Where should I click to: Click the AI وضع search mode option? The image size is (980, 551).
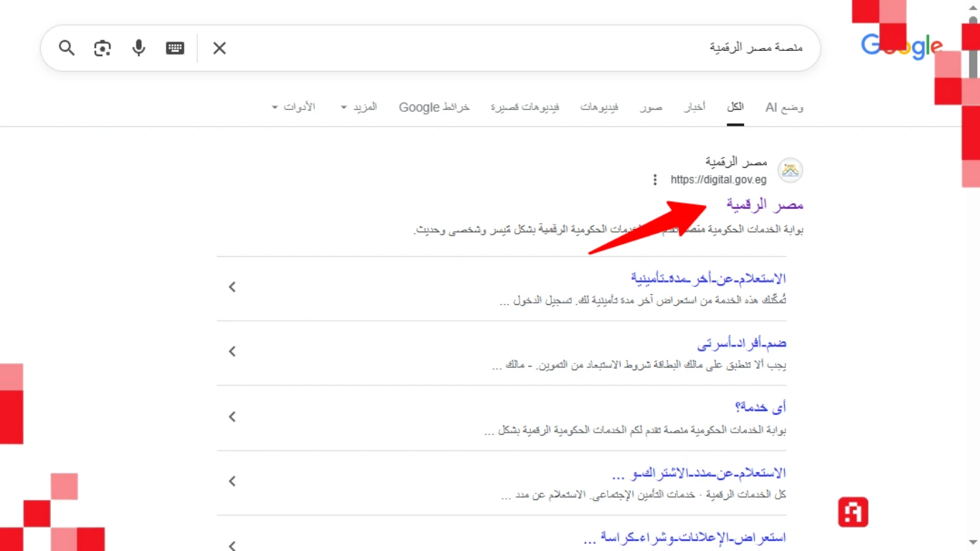(783, 107)
